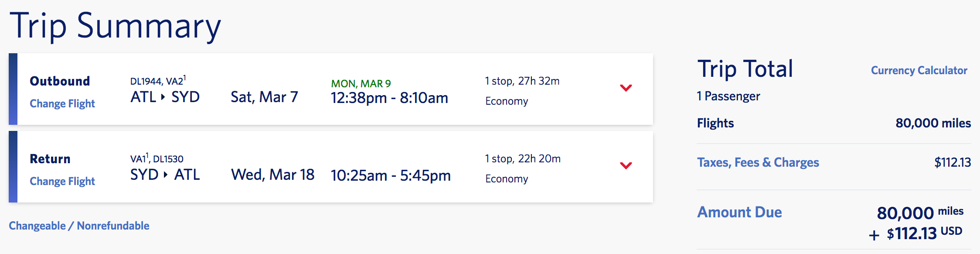Open the Currency Calculator
This screenshot has height=254, width=980.
(x=919, y=71)
